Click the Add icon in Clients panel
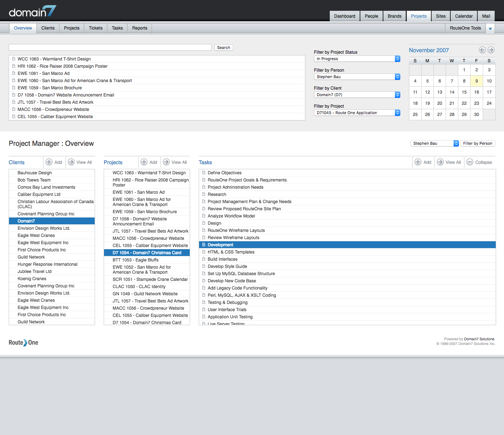Screen dimensions: 504x435 (49, 162)
